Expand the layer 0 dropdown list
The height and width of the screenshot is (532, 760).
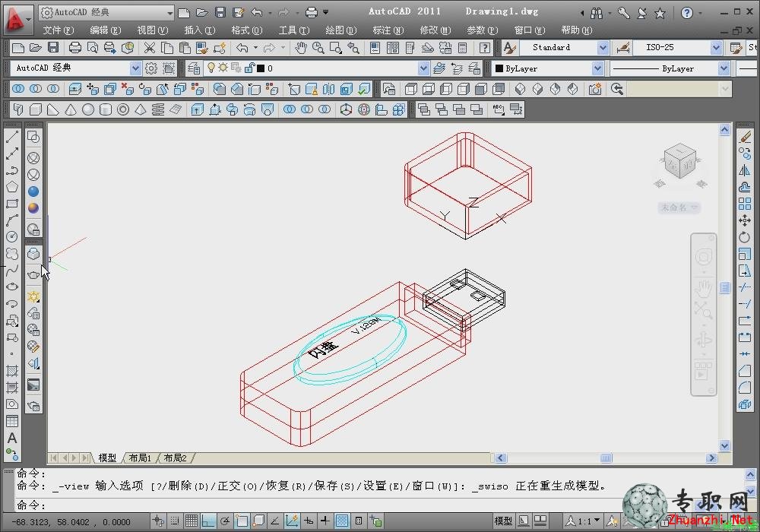coord(423,68)
